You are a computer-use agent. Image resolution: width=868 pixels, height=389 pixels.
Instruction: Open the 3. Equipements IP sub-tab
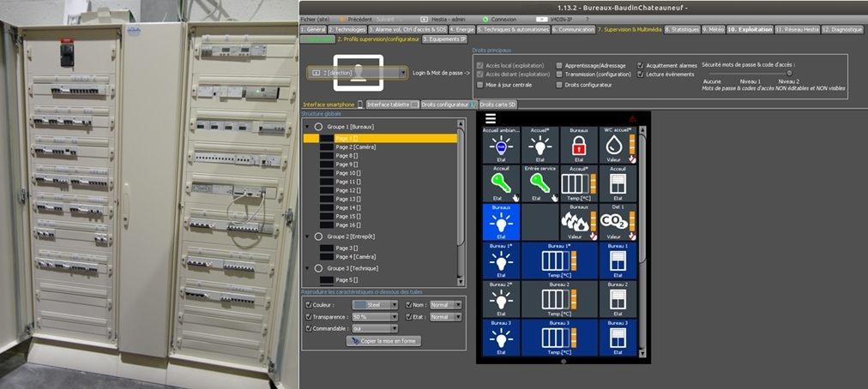[x=444, y=39]
